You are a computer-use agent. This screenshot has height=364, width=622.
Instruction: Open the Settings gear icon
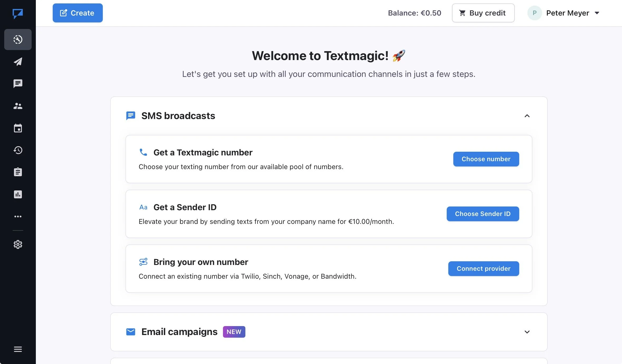click(x=18, y=244)
